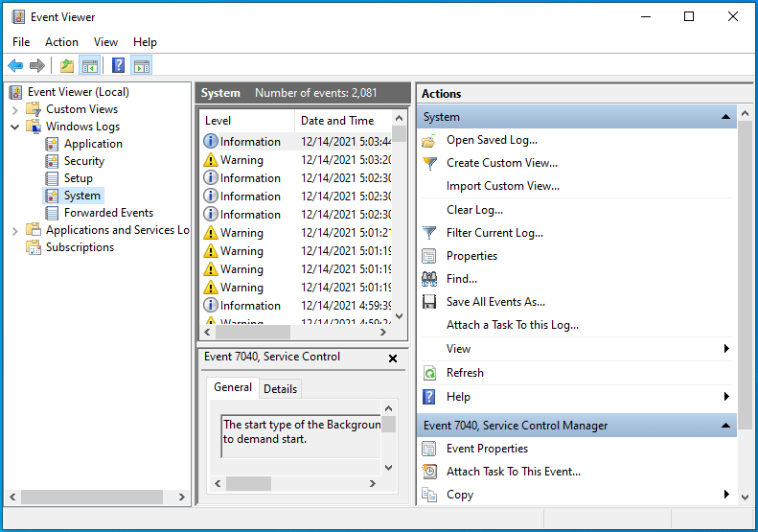Click the Filter Current Log funnel icon
The image size is (758, 532).
429,233
